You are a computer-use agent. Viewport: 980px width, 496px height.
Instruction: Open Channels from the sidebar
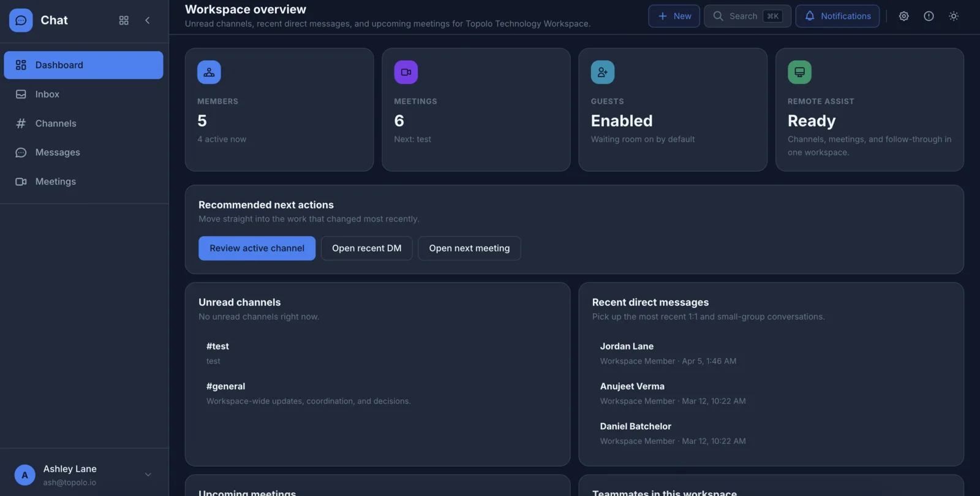point(56,123)
